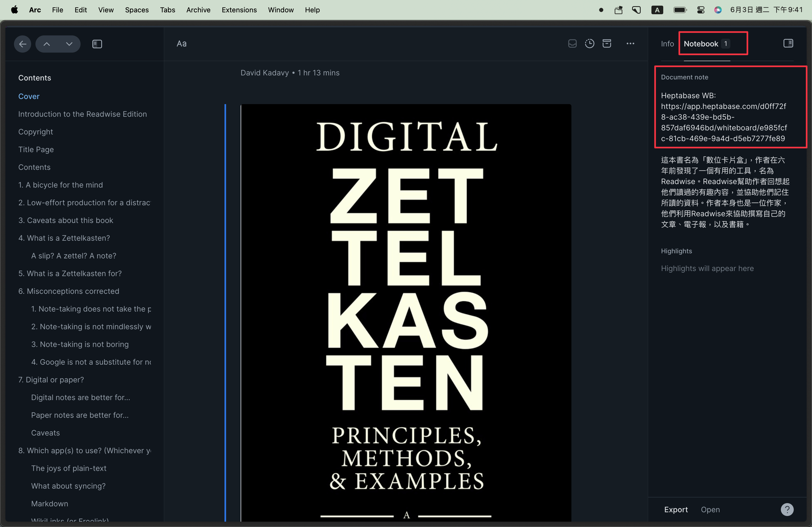Select the Notebook tab

pyautogui.click(x=701, y=44)
